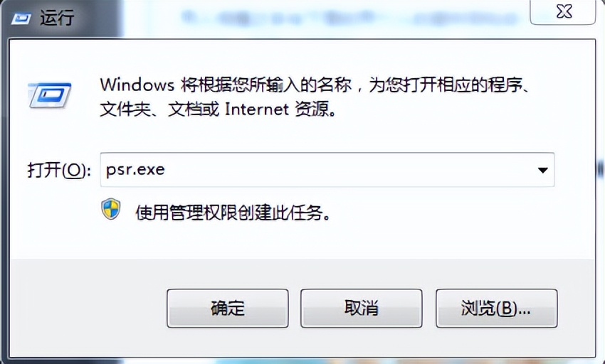Confirm with the 确定 button
This screenshot has height=364, width=605.
[228, 308]
